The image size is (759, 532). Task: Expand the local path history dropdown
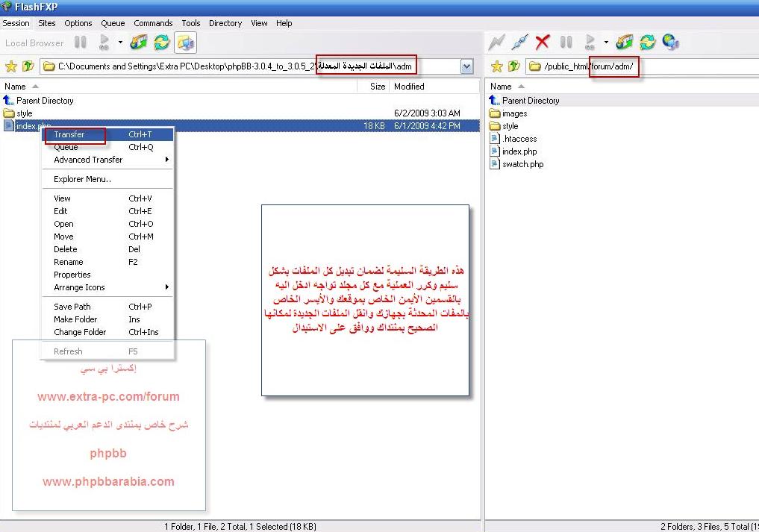coord(466,66)
